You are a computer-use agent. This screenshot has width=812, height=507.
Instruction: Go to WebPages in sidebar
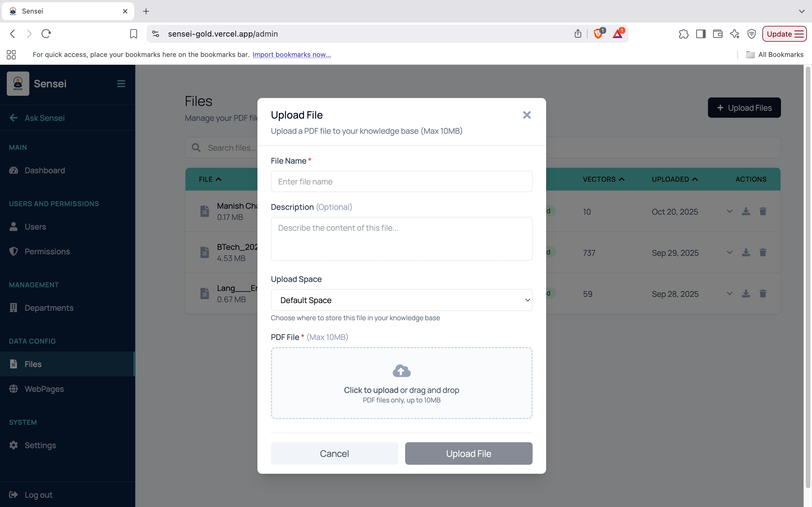click(x=44, y=389)
